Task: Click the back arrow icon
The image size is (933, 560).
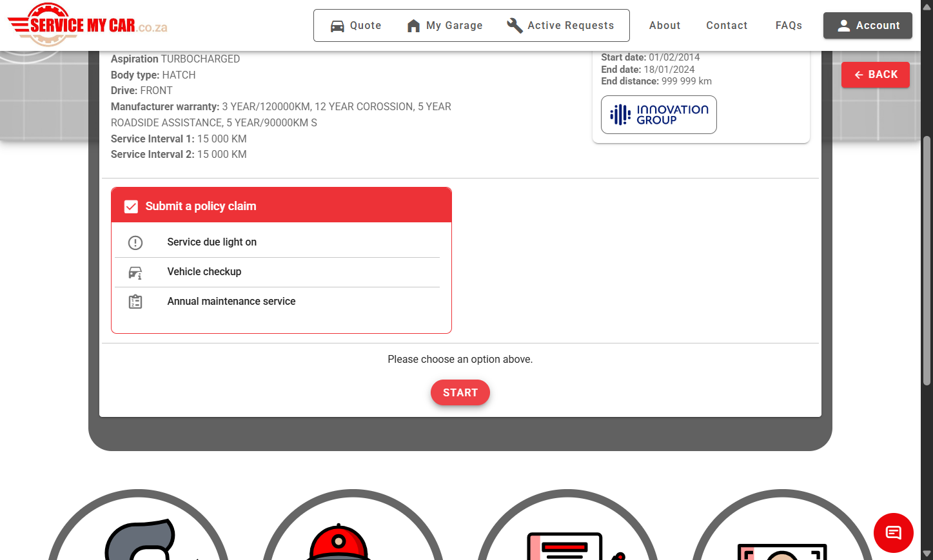Action: (859, 75)
